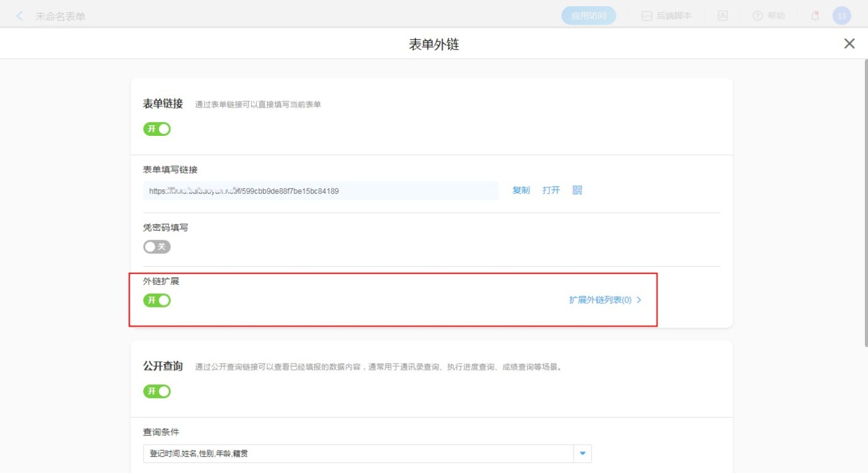Image resolution: width=868 pixels, height=473 pixels.
Task: Enable the 凭密码填写 switch
Action: coord(157,247)
